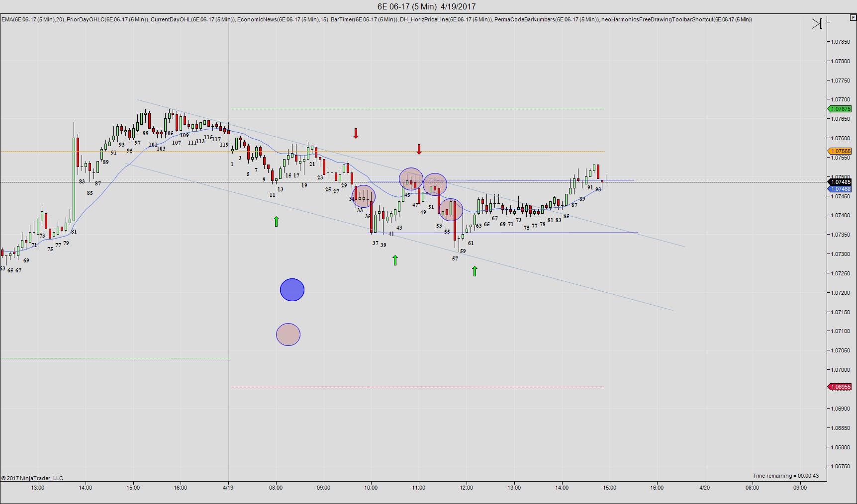Click the blue 1.07468 EMA price marker
Screen dimensions: 857x504
coord(840,189)
